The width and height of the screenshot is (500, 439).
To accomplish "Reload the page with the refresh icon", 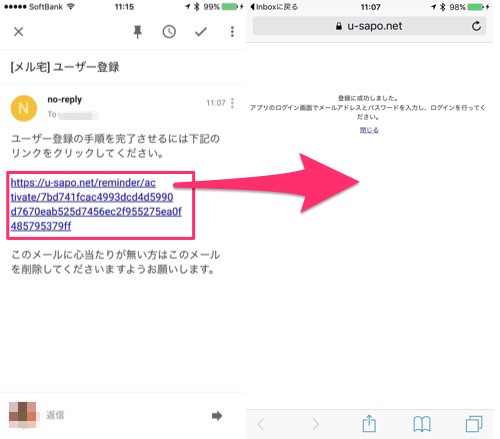I will click(x=476, y=26).
